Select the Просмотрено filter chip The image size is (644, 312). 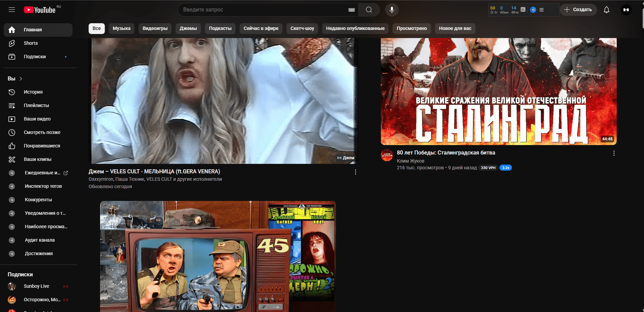[412, 28]
